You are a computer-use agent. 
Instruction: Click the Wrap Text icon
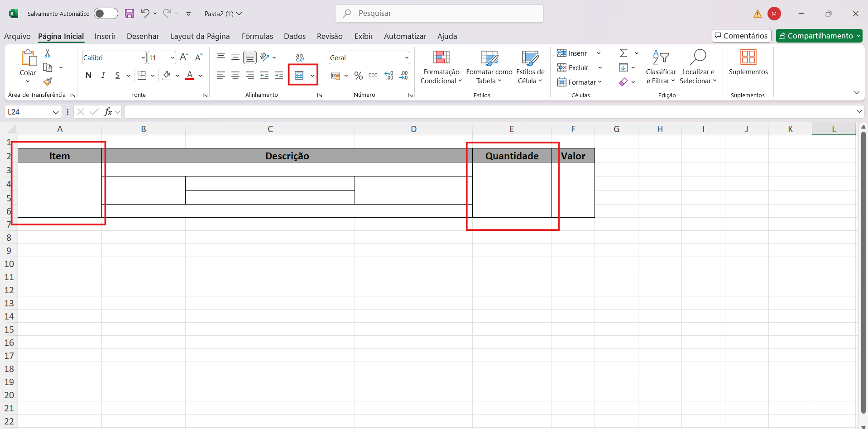point(300,57)
